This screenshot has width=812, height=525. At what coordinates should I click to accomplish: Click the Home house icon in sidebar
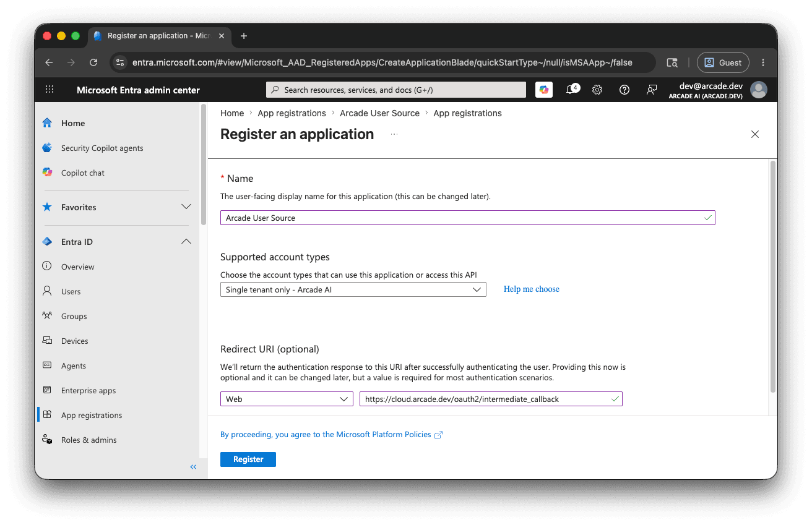pyautogui.click(x=47, y=123)
